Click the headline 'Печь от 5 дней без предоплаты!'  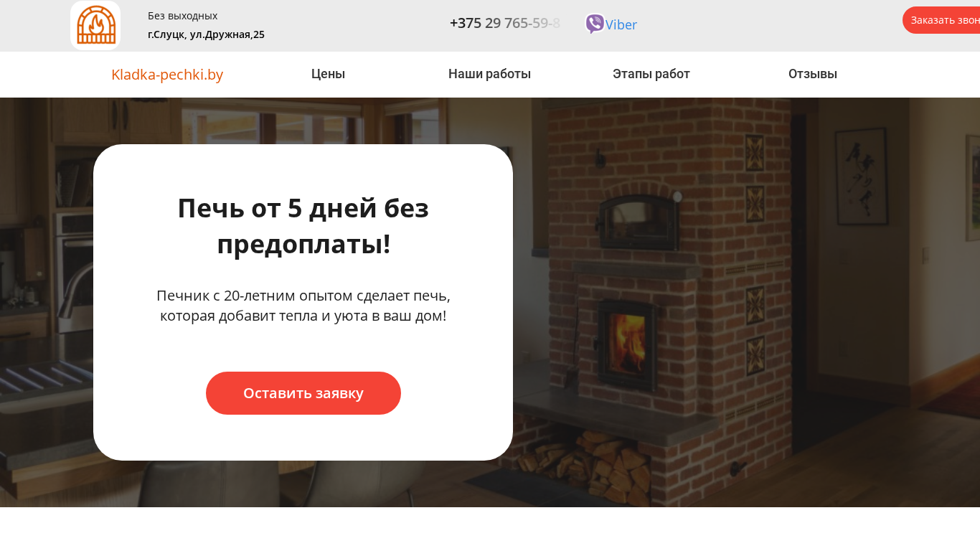pyautogui.click(x=303, y=226)
